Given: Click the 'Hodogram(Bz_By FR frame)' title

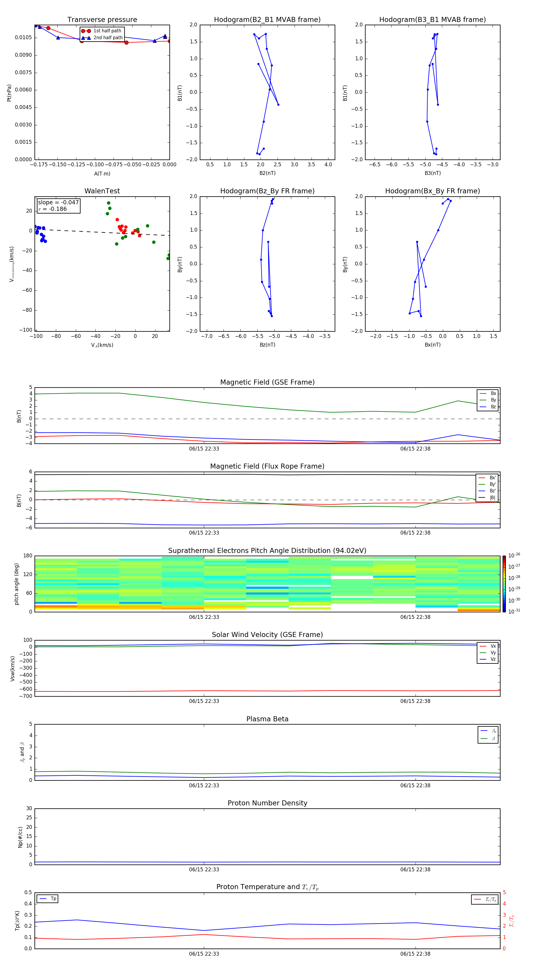Looking at the screenshot, I should click(267, 191).
